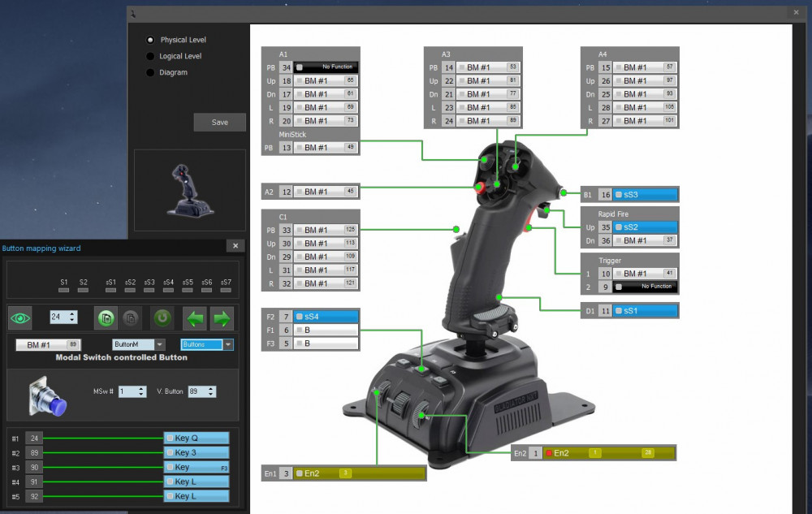Expand the Buttons category dropdown
The width and height of the screenshot is (812, 514).
[x=228, y=344]
